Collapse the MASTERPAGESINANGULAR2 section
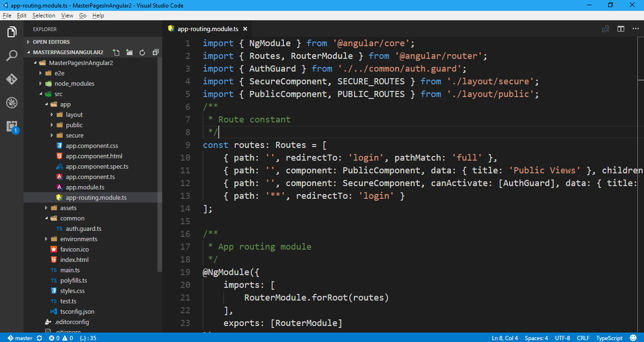644x342 pixels. pos(29,52)
